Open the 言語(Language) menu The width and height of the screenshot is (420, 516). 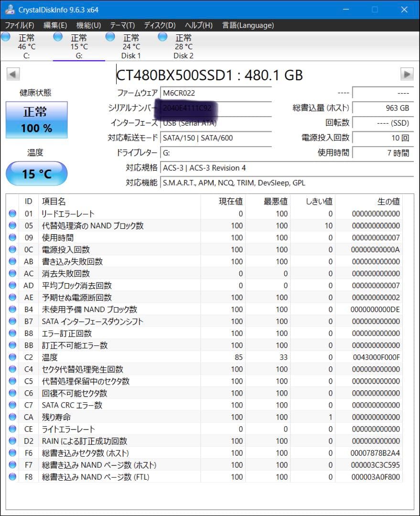248,25
